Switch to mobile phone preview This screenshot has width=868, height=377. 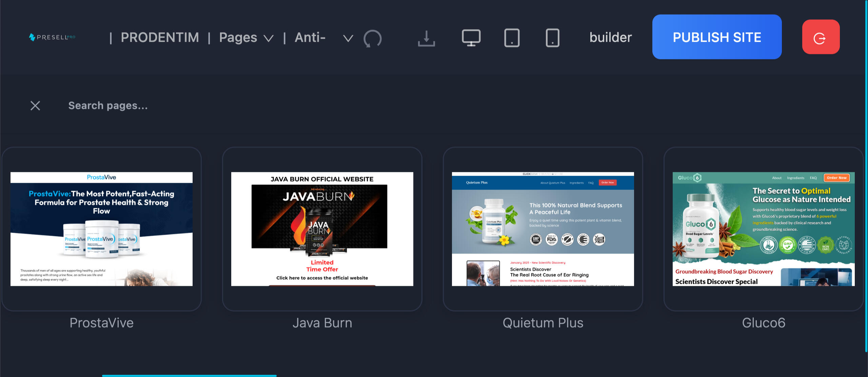(x=552, y=38)
